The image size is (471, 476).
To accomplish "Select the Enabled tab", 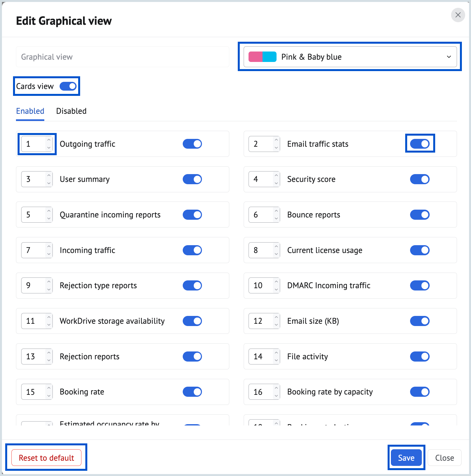I will tap(30, 111).
